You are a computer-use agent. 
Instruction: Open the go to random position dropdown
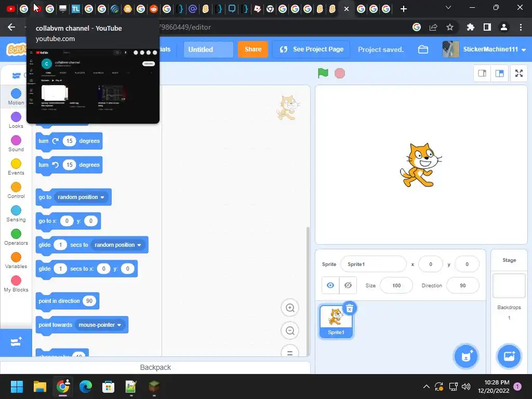(81, 197)
